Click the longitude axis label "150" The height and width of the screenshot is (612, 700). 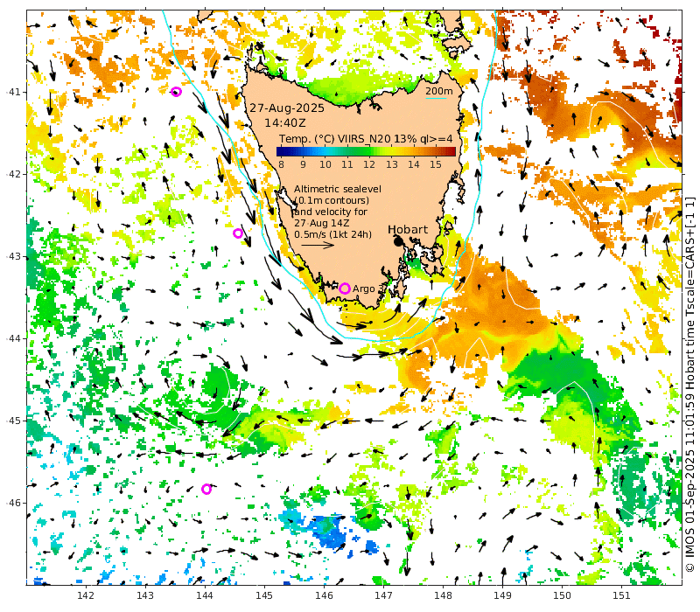tap(562, 595)
